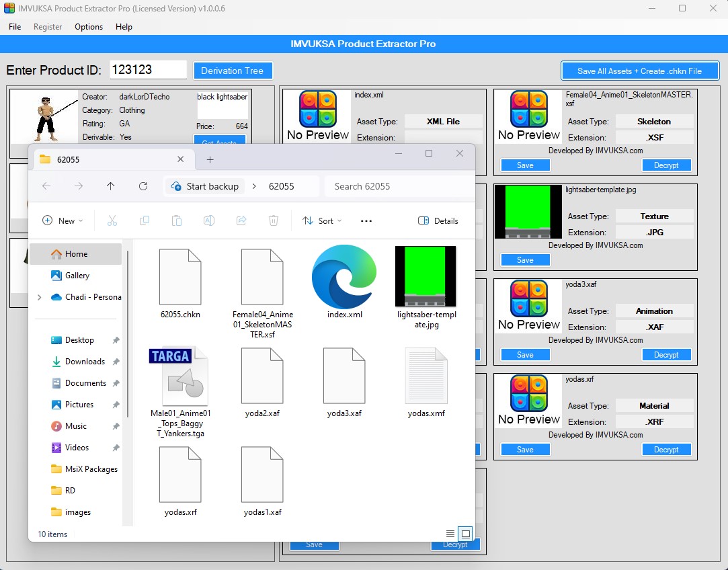Open the Help menu
728x570 pixels.
124,26
